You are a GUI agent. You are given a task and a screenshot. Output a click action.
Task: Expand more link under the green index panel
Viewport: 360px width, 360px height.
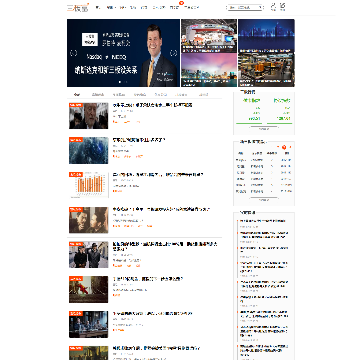264,129
